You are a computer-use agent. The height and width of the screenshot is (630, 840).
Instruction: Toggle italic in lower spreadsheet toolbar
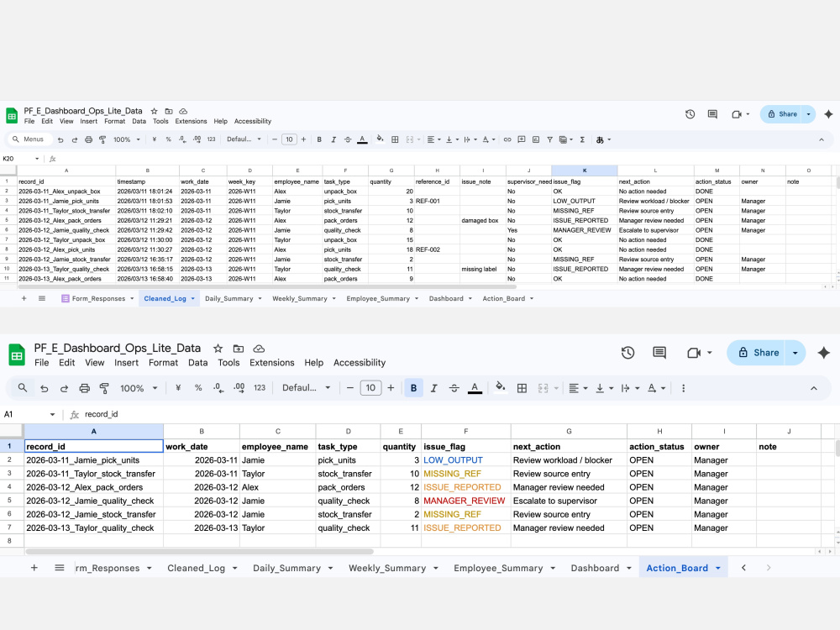pos(434,388)
